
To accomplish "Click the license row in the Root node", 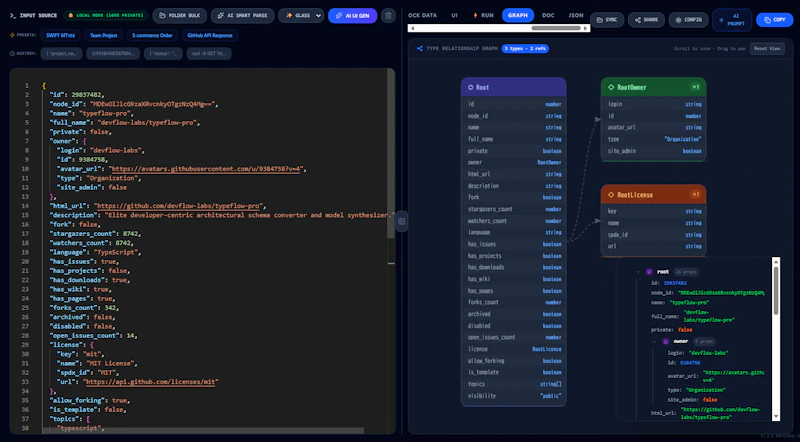I will click(514, 349).
